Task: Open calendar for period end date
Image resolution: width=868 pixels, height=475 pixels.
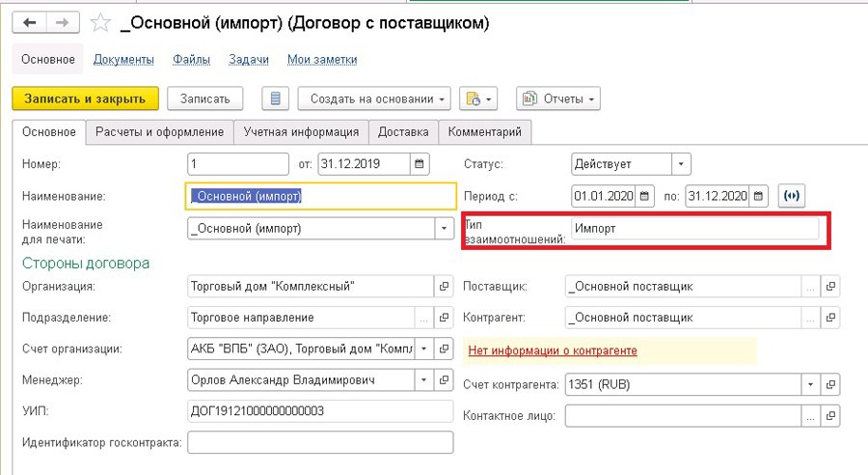Action: (759, 196)
